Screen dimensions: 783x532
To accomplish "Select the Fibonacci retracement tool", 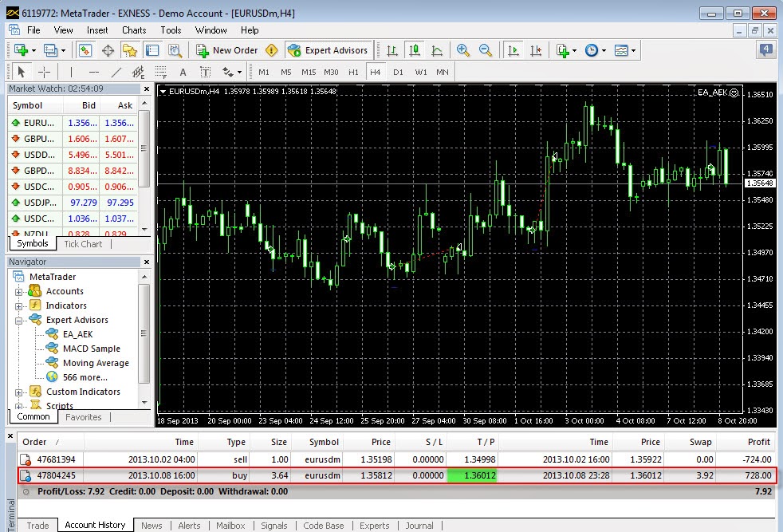I will pos(161,73).
